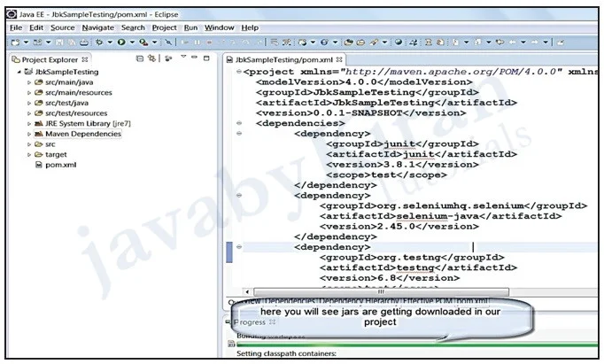Click the Run External Tools icon
Screen dimensions: 604x364
pos(143,43)
